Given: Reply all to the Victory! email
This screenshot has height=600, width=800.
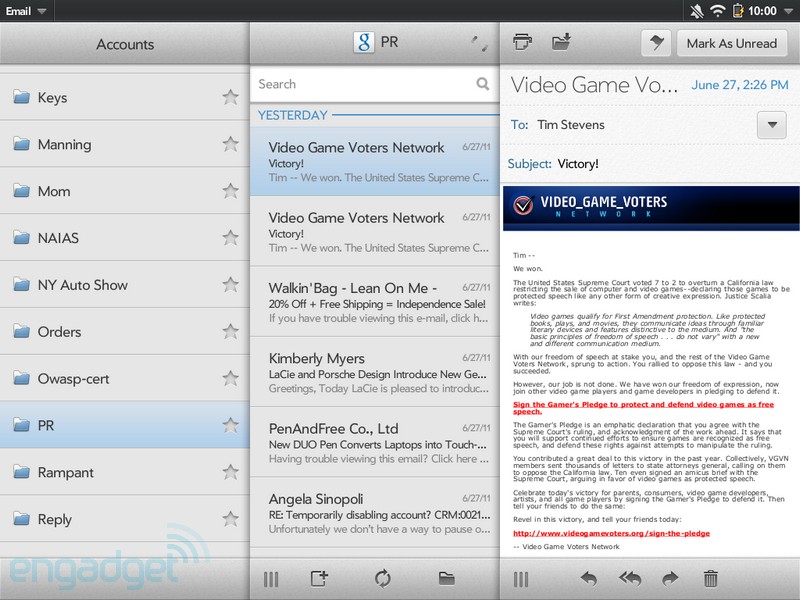Looking at the screenshot, I should click(x=630, y=579).
